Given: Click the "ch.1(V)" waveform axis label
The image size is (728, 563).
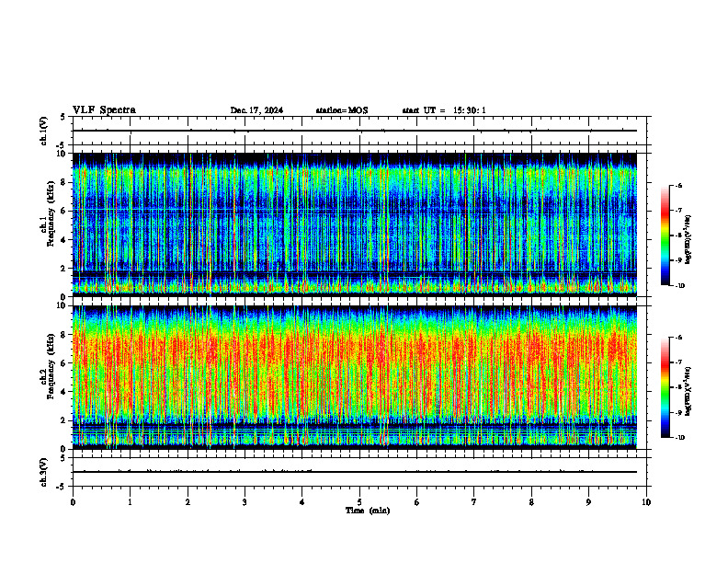Looking at the screenshot, I should [x=43, y=131].
